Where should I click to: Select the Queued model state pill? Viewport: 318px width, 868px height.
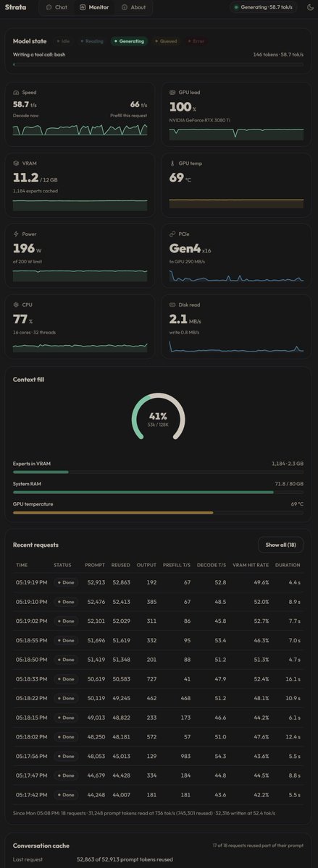click(x=164, y=41)
